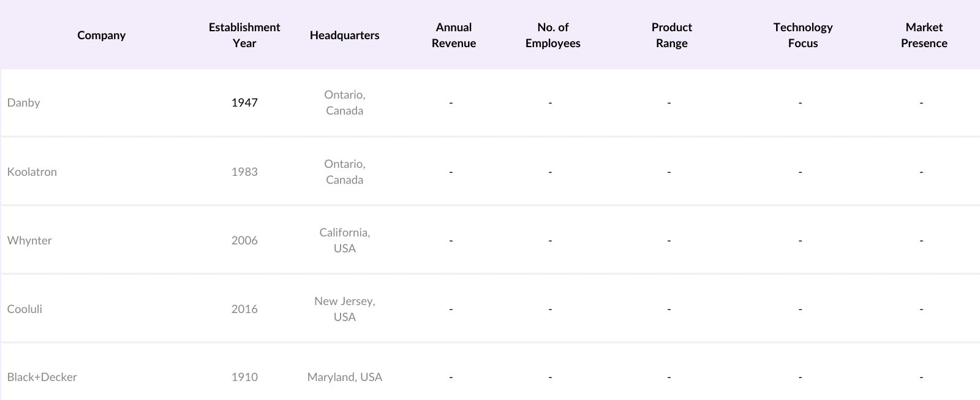Image resolution: width=980 pixels, height=400 pixels.
Task: Click the Product Range column header
Action: 672,35
